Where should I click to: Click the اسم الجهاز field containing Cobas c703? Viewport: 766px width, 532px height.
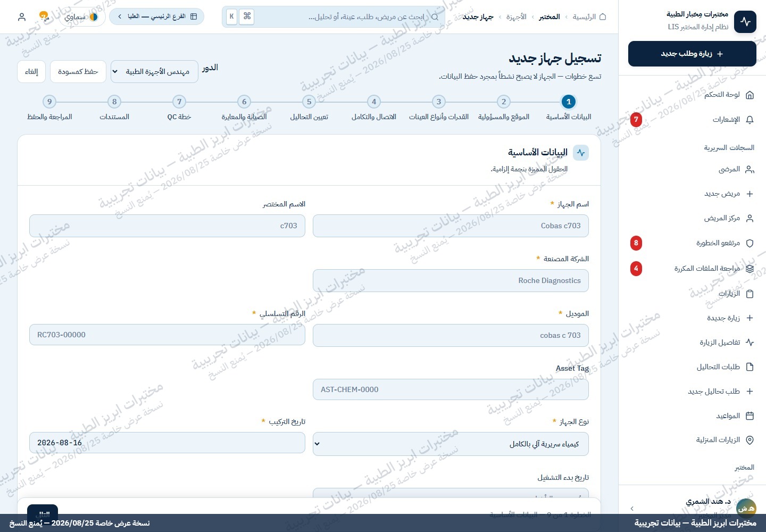pyautogui.click(x=451, y=226)
